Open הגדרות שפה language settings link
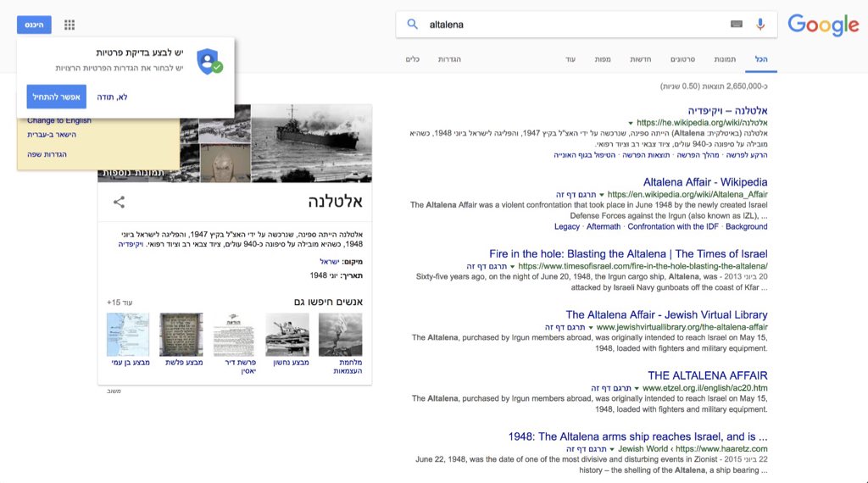Image resolution: width=868 pixels, height=483 pixels. (x=47, y=154)
